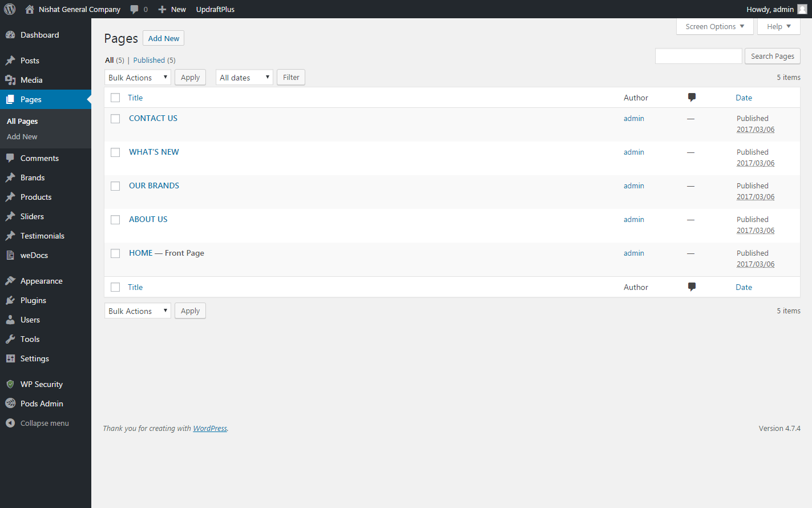Click the comments bubble icon in admin bar
The width and height of the screenshot is (812, 508).
[x=134, y=9]
